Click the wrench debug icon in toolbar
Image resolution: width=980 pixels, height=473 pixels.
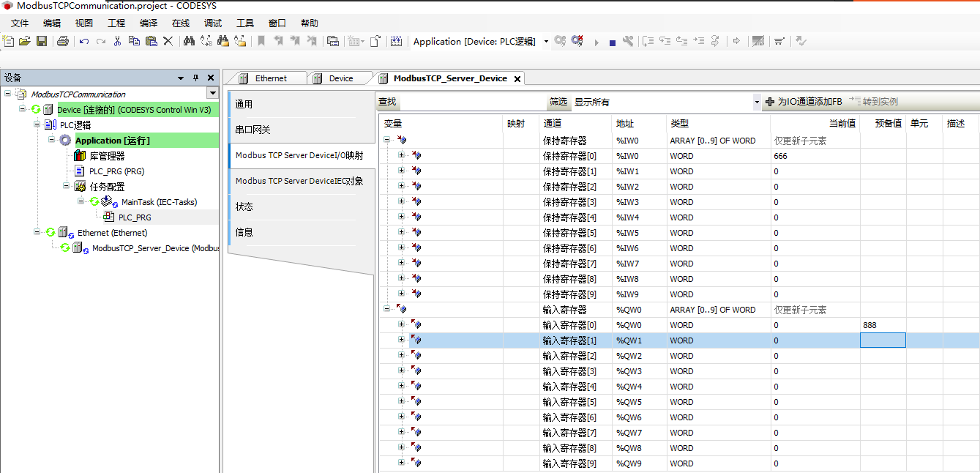(x=628, y=41)
